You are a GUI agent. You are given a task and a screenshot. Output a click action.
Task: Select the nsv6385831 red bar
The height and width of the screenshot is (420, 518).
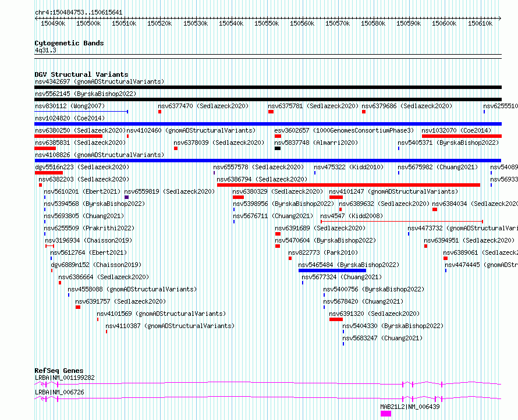[x=45, y=148]
